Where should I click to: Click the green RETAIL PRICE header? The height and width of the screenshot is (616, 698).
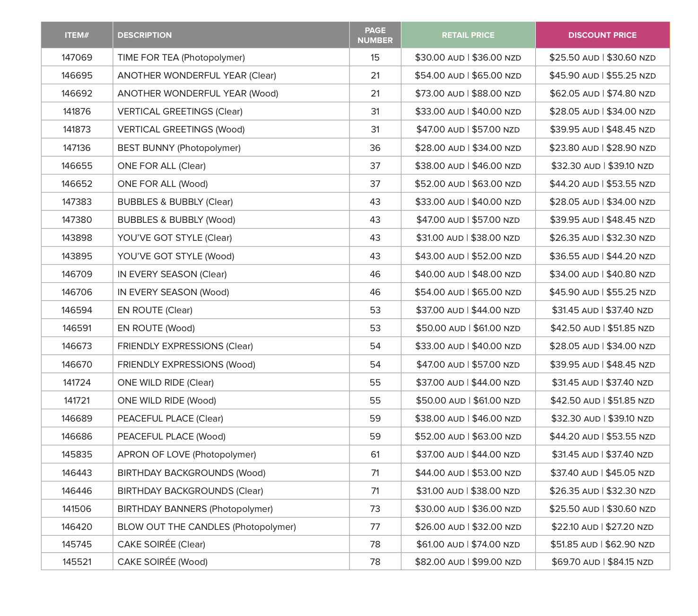pyautogui.click(x=468, y=35)
